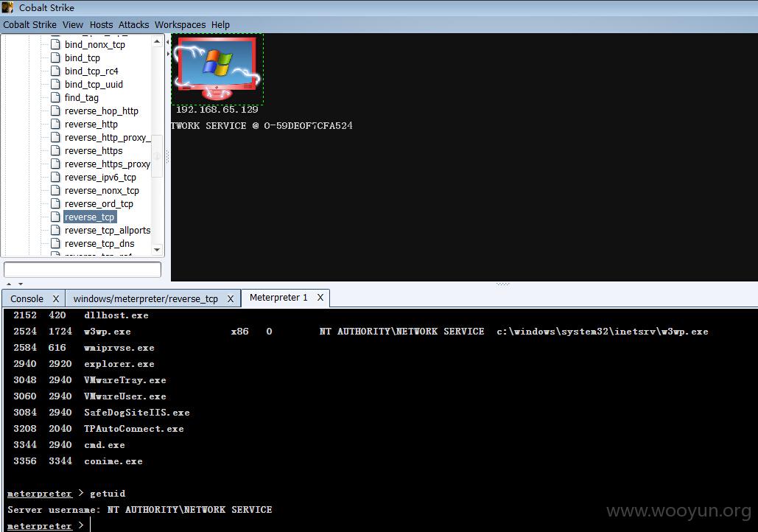Select the compromised Windows host icon

[x=217, y=69]
